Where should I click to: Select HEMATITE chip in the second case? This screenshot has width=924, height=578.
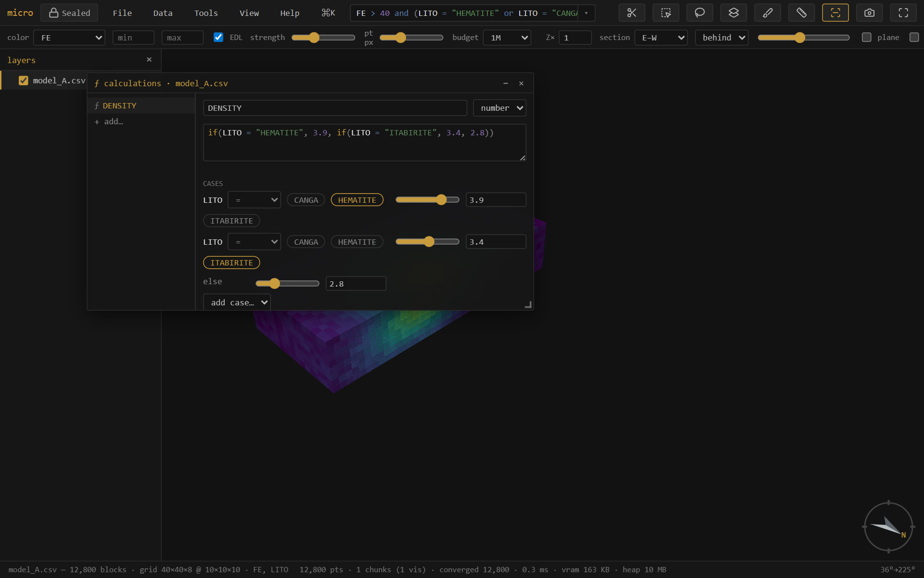tap(357, 242)
